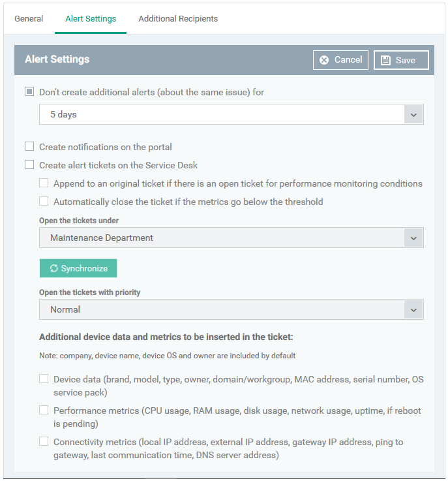Switch to the General tab
This screenshot has height=481, width=448.
click(x=29, y=19)
